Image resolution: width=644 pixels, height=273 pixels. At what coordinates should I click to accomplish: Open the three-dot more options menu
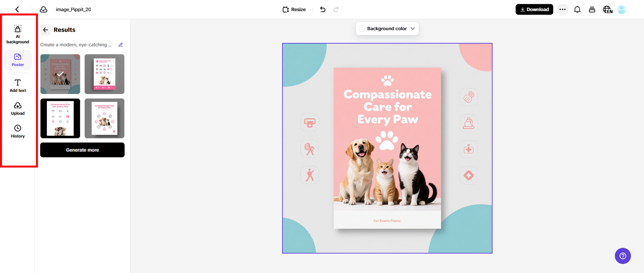tap(562, 9)
